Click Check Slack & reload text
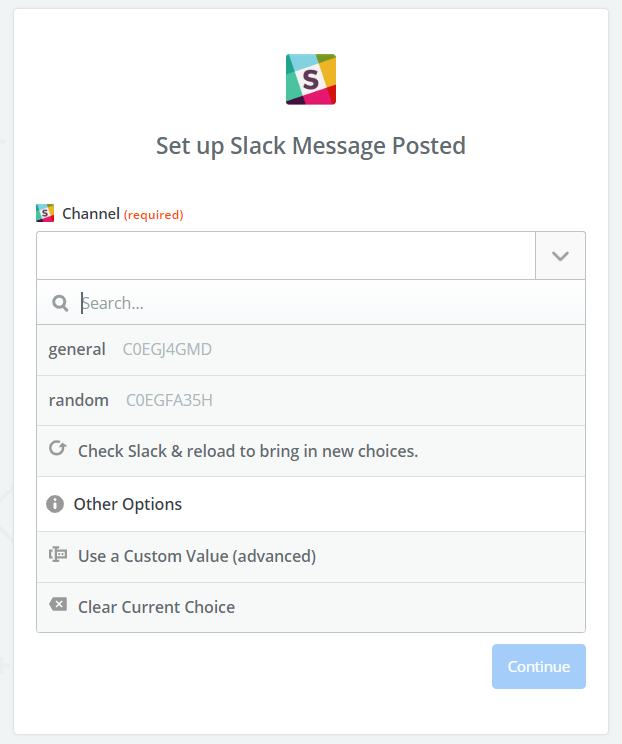The height and width of the screenshot is (744, 622). click(248, 451)
